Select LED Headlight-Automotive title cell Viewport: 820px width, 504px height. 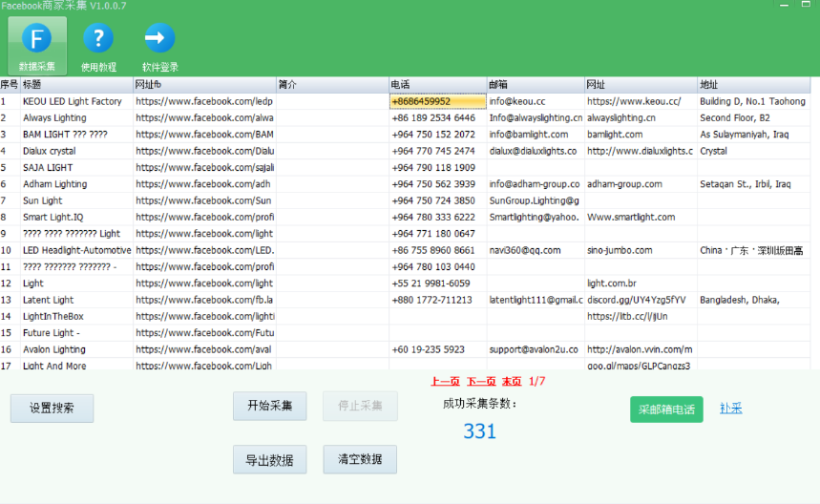(x=77, y=250)
